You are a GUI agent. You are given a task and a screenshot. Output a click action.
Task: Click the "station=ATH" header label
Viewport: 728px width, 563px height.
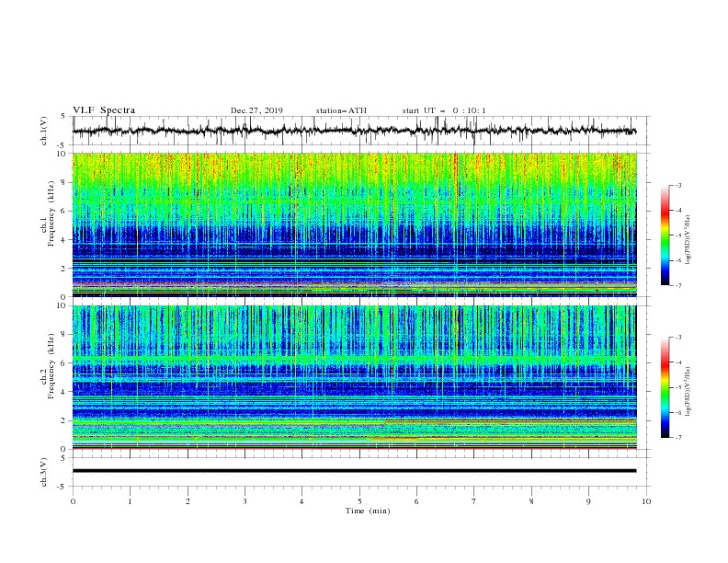coord(341,110)
